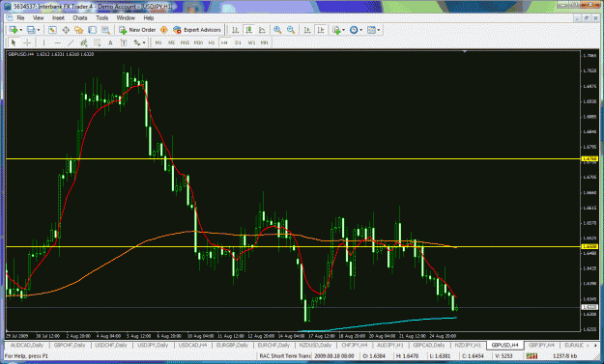
Task: Click the connection status bars icon
Action: pyautogui.click(x=532, y=356)
